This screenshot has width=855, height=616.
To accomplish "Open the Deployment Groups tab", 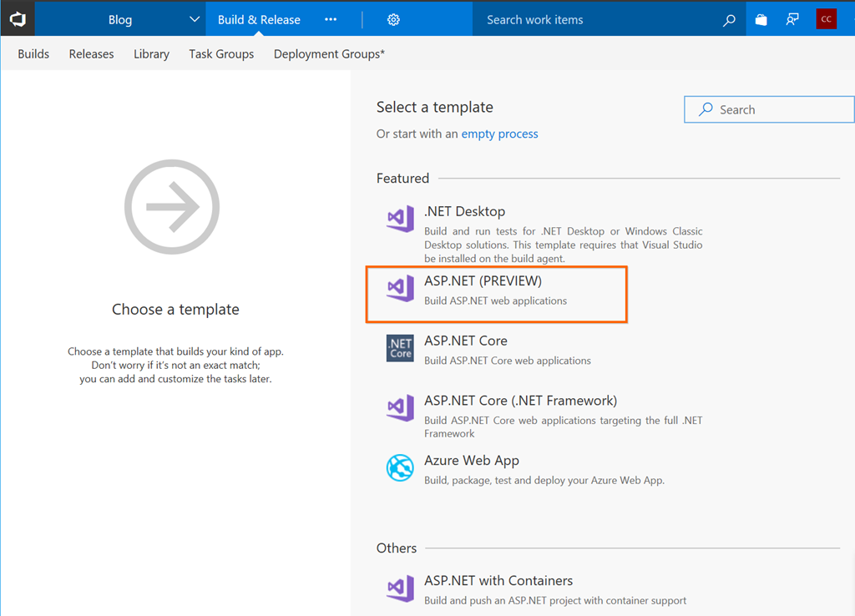I will (x=329, y=54).
